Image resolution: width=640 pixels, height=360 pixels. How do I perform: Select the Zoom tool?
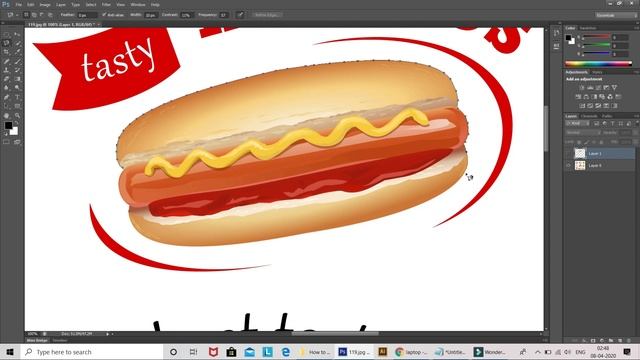(x=17, y=116)
